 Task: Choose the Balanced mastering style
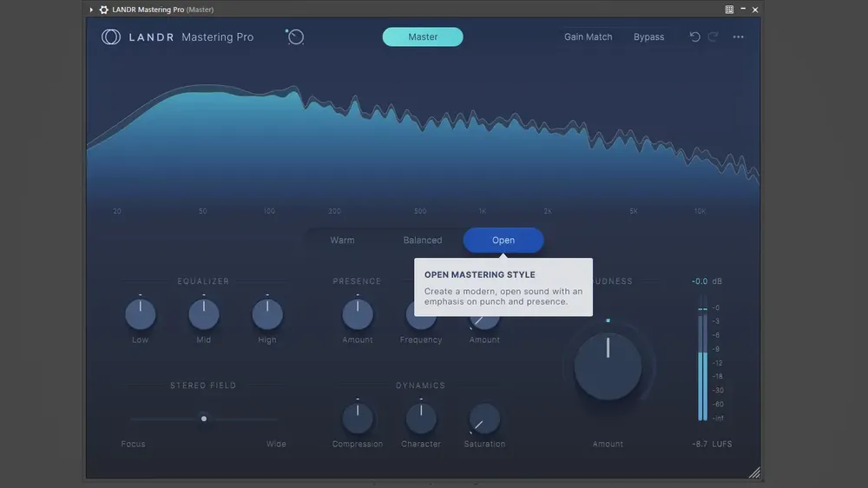(x=423, y=241)
